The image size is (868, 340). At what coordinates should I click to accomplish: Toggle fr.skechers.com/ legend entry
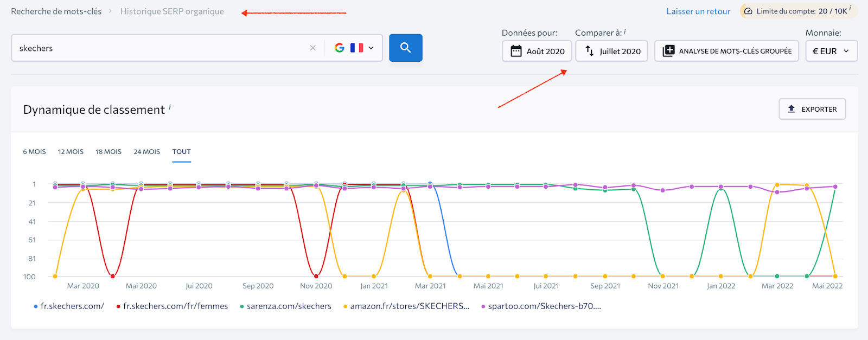click(x=69, y=306)
